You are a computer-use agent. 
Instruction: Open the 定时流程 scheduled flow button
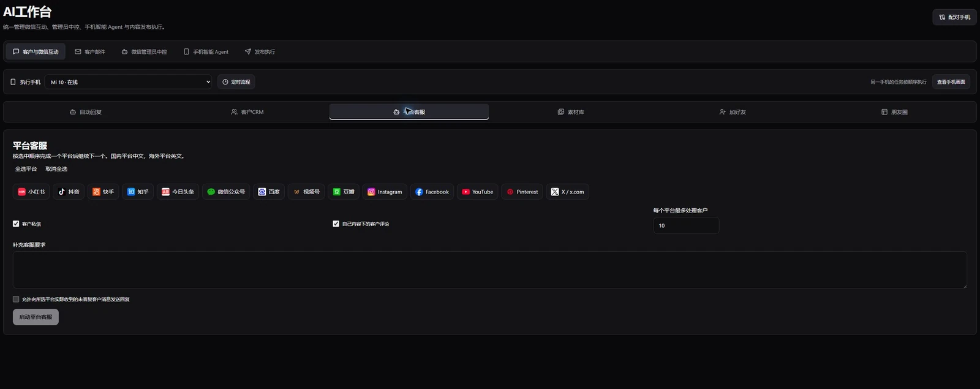coord(236,82)
